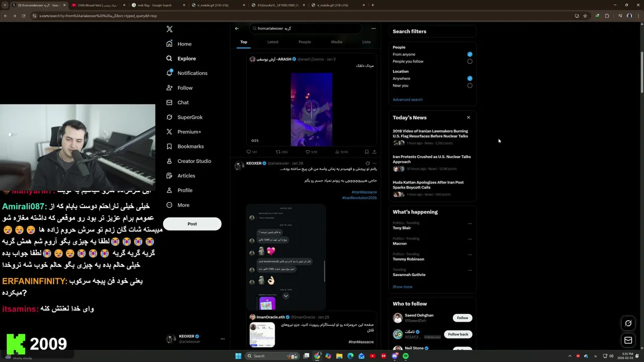Image resolution: width=644 pixels, height=362 pixels.
Task: Switch to the Lists tab
Action: tap(366, 42)
